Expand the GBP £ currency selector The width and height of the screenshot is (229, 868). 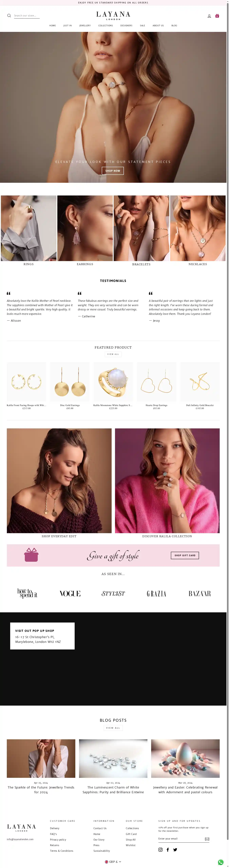coord(113,862)
